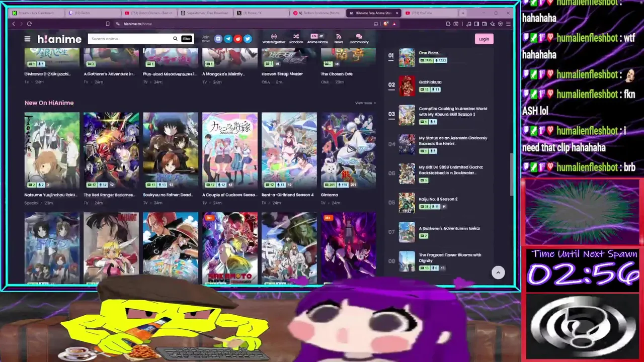Open the News feed icon
The width and height of the screenshot is (644, 362).
(339, 39)
